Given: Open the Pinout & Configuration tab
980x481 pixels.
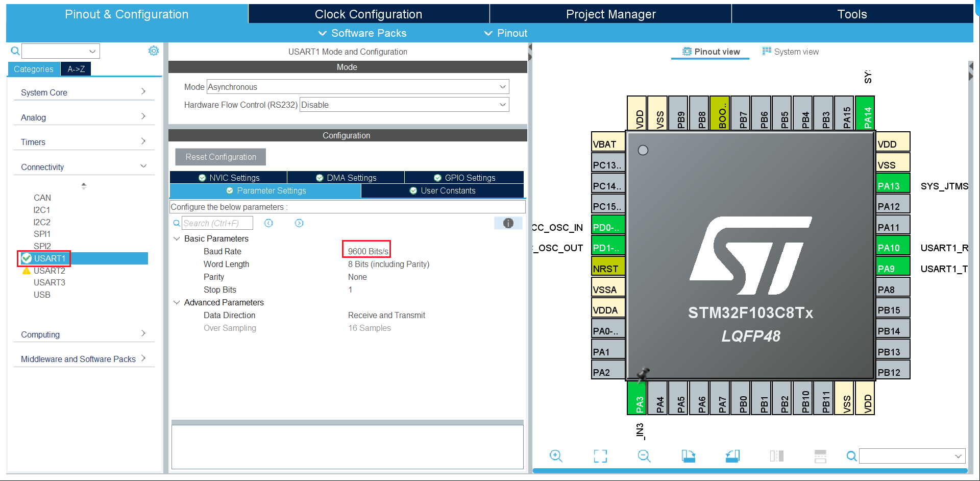Looking at the screenshot, I should click(127, 14).
